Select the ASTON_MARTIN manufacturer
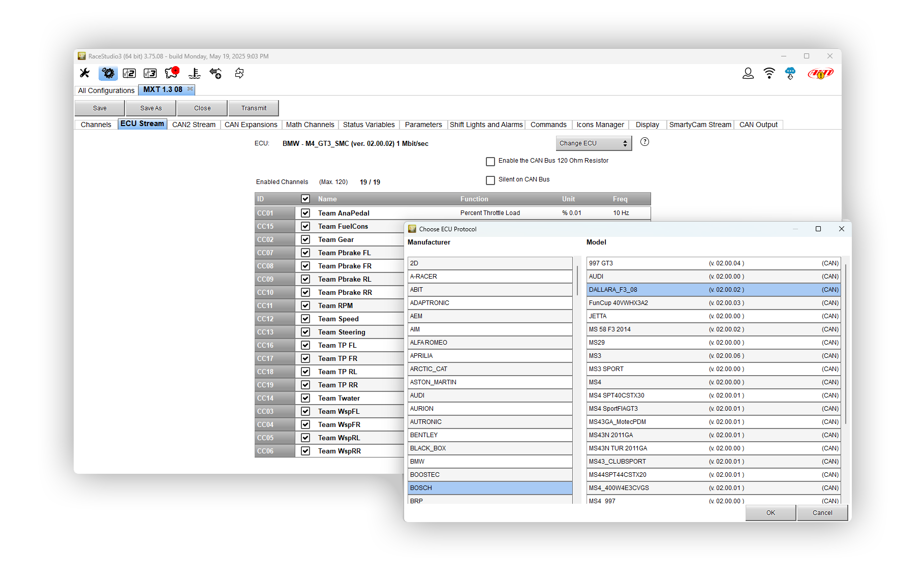 coord(490,382)
